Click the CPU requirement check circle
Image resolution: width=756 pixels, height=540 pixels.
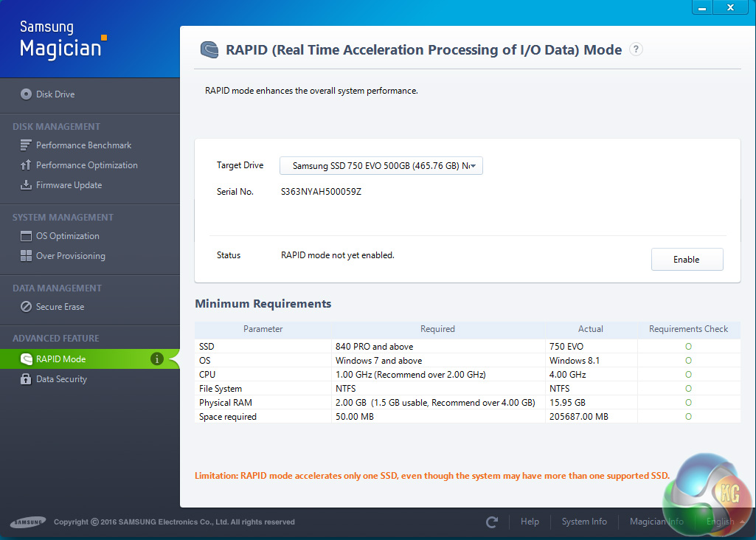(x=688, y=375)
